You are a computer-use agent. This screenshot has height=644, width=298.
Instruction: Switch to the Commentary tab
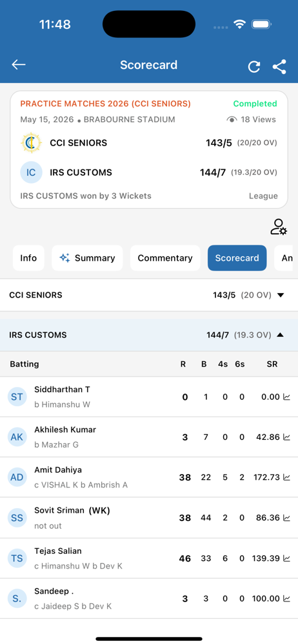click(x=165, y=258)
